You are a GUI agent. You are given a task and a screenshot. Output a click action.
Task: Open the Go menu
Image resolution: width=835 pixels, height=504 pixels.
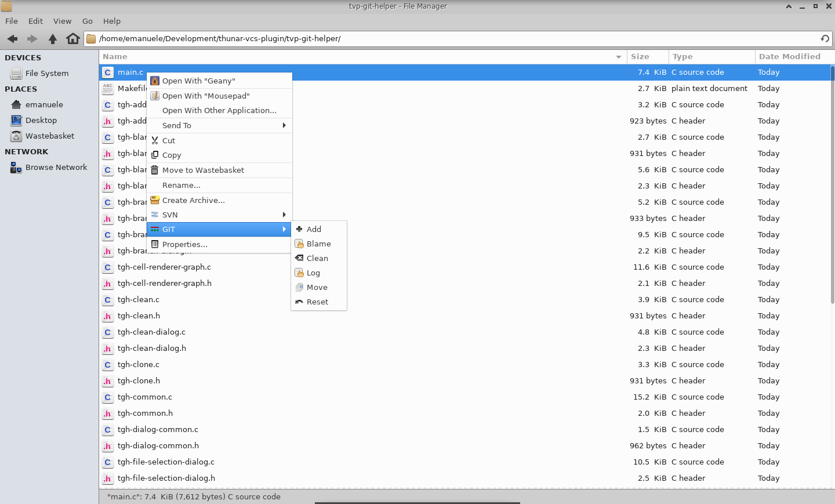[88, 21]
